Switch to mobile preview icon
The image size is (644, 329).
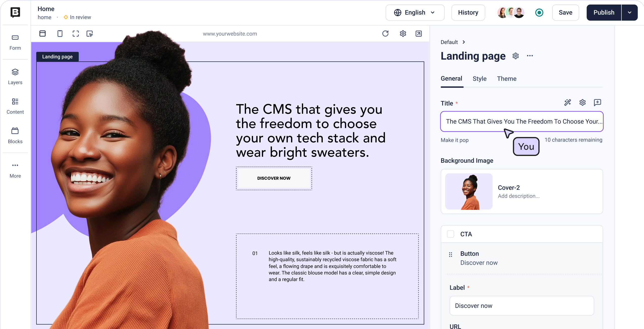60,33
